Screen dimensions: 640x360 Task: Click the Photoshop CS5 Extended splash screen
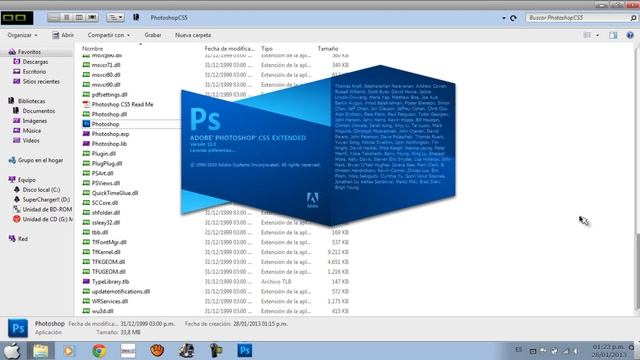(318, 145)
